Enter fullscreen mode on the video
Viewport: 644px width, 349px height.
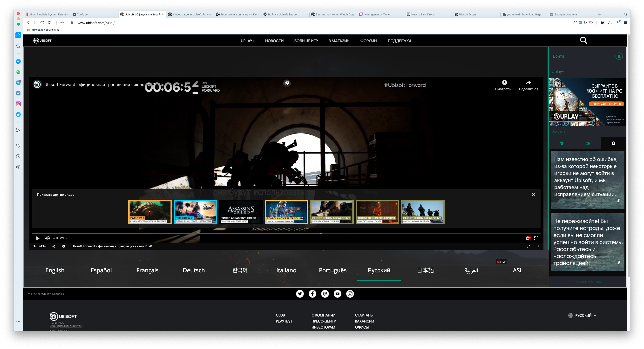tap(536, 238)
